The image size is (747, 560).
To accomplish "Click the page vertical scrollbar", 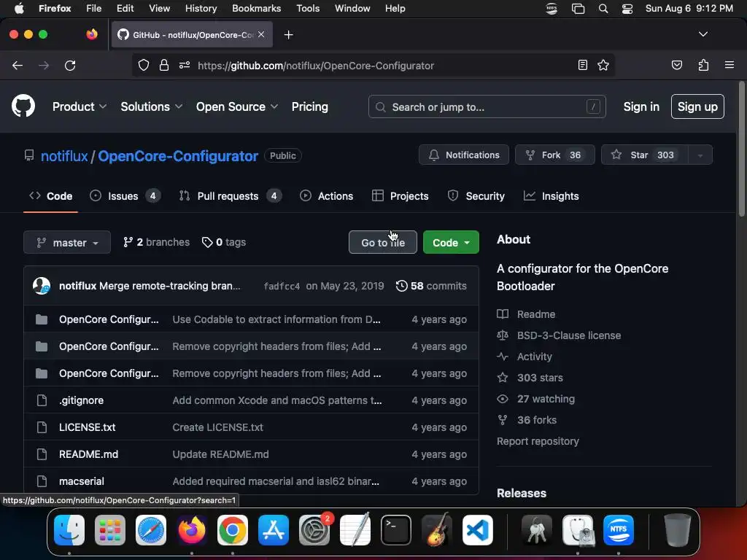I will (741, 149).
